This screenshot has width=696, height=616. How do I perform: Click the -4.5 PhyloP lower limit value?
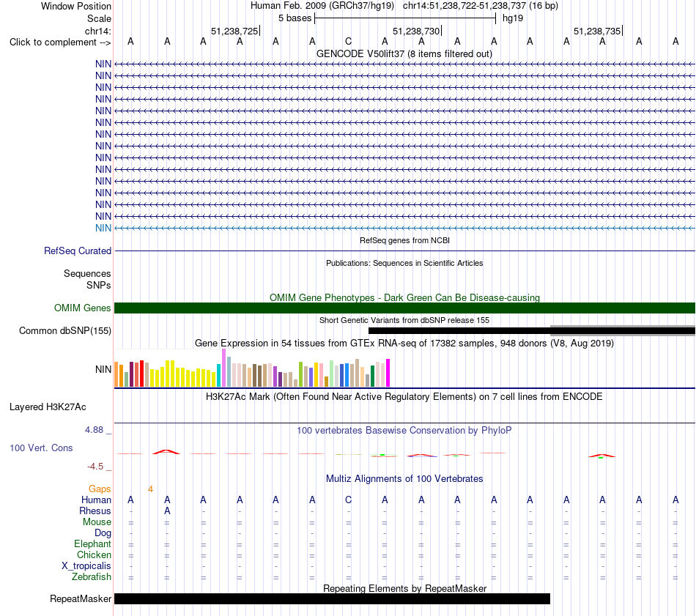pos(95,467)
